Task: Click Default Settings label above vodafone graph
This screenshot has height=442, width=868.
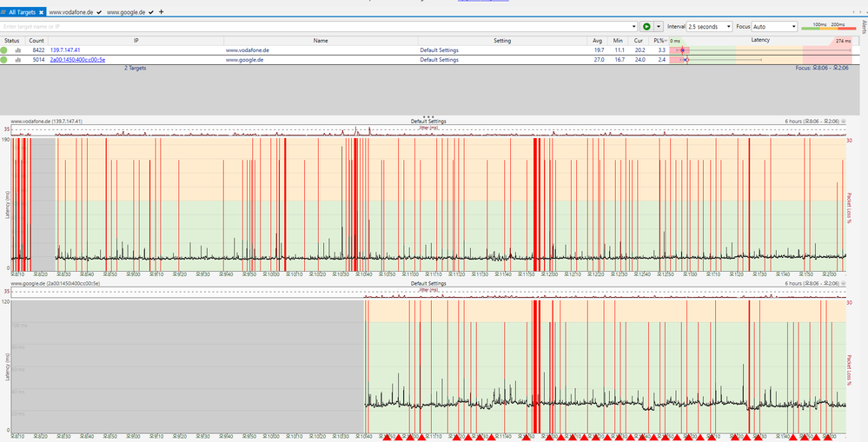Action: [x=428, y=122]
